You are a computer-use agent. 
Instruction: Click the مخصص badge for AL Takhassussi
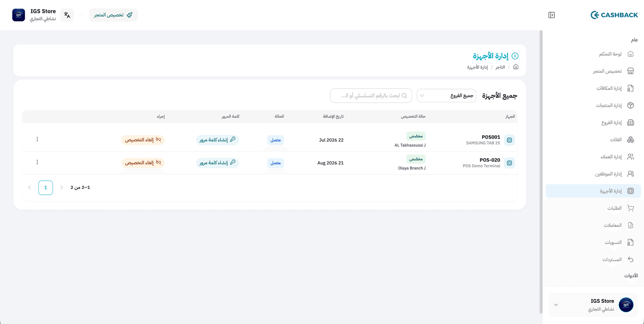click(x=416, y=136)
